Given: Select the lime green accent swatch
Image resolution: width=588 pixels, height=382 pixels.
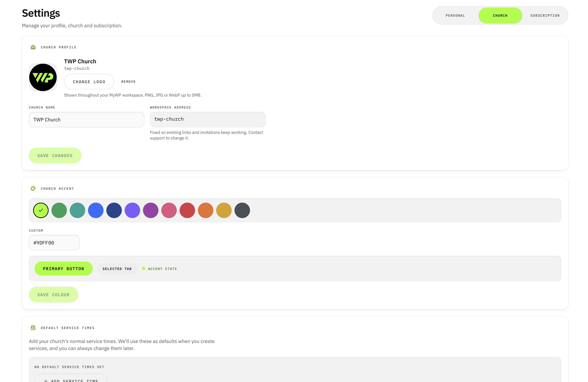Looking at the screenshot, I should pos(41,210).
